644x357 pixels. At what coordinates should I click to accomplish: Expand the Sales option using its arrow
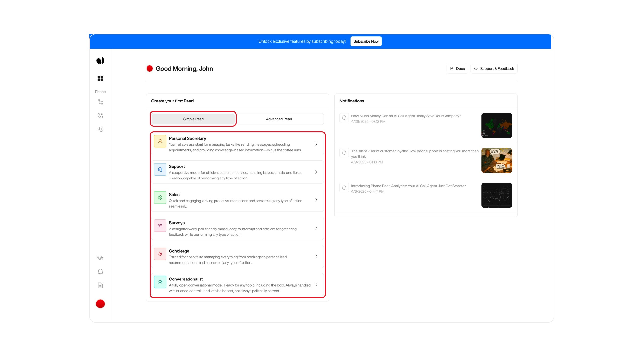click(x=317, y=200)
